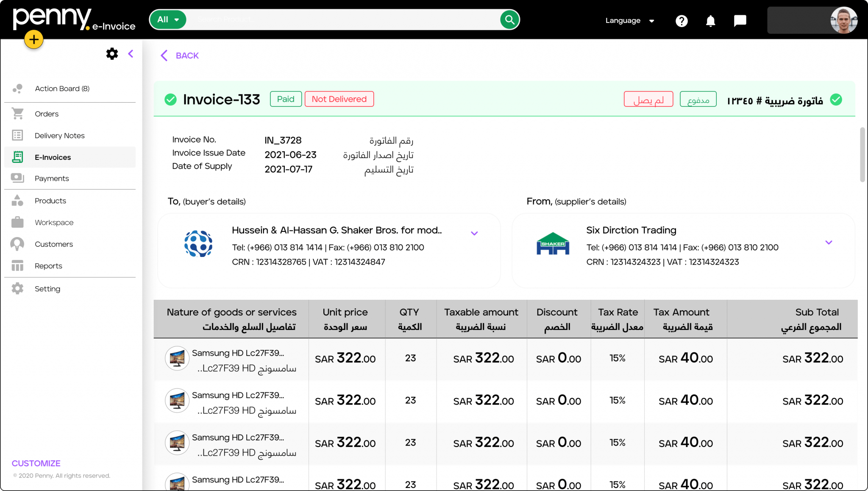Viewport: 868px width, 491px height.
Task: Click the yellow plus button near the logo
Action: tap(33, 39)
